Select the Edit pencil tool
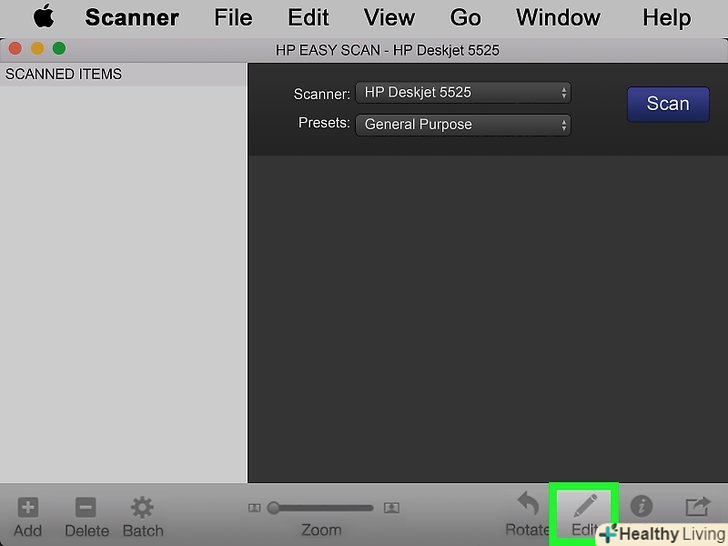 pyautogui.click(x=585, y=506)
